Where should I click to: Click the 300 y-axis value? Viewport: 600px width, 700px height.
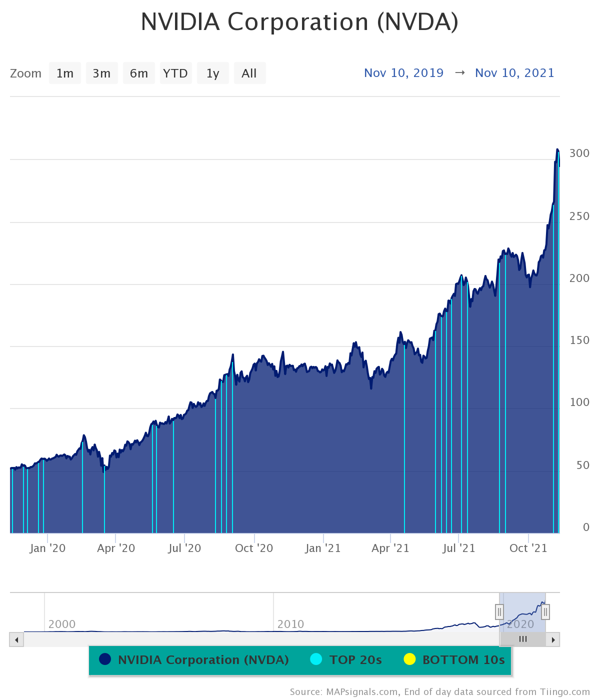579,153
